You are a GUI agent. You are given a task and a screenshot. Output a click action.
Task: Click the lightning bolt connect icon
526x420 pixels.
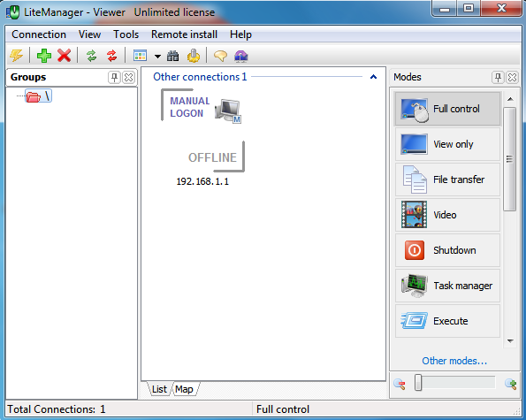click(x=17, y=56)
